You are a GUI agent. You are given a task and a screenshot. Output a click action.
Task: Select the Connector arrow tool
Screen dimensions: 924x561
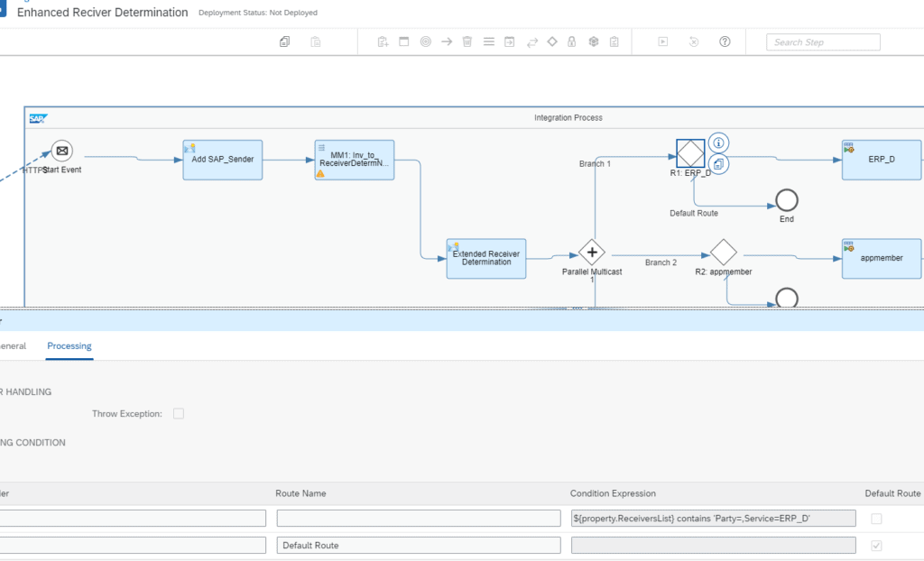[x=447, y=41]
